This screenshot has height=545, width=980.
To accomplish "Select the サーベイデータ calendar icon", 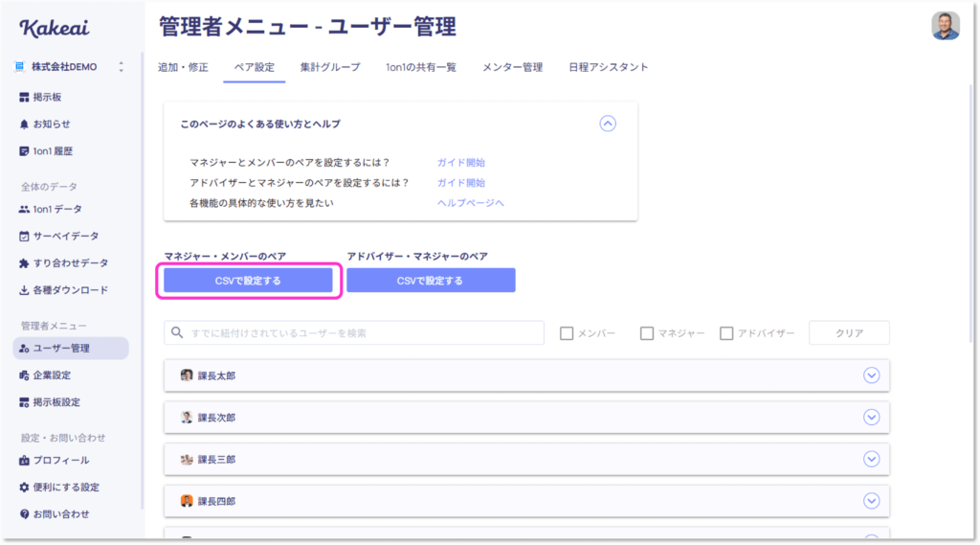I will 24,236.
